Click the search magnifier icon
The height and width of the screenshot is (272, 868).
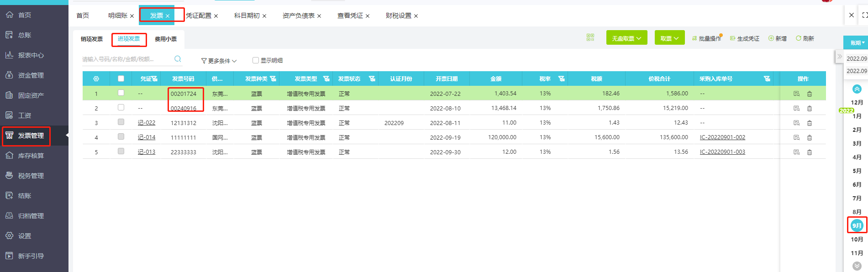(178, 59)
